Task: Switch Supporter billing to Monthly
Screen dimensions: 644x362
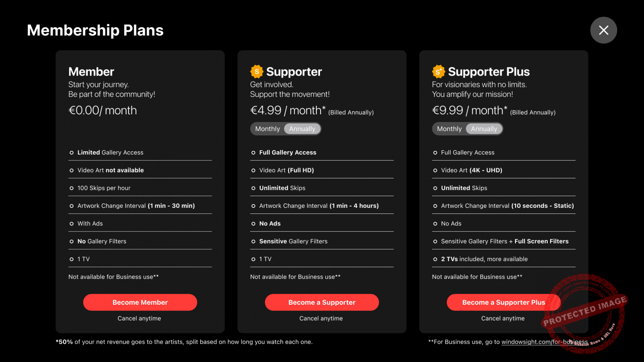Action: 267,129
